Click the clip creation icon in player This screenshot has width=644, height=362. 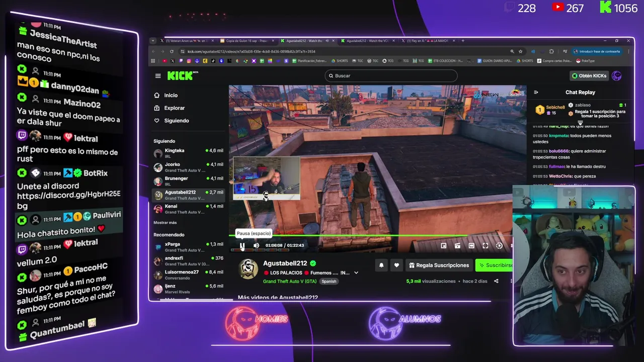[x=457, y=245]
